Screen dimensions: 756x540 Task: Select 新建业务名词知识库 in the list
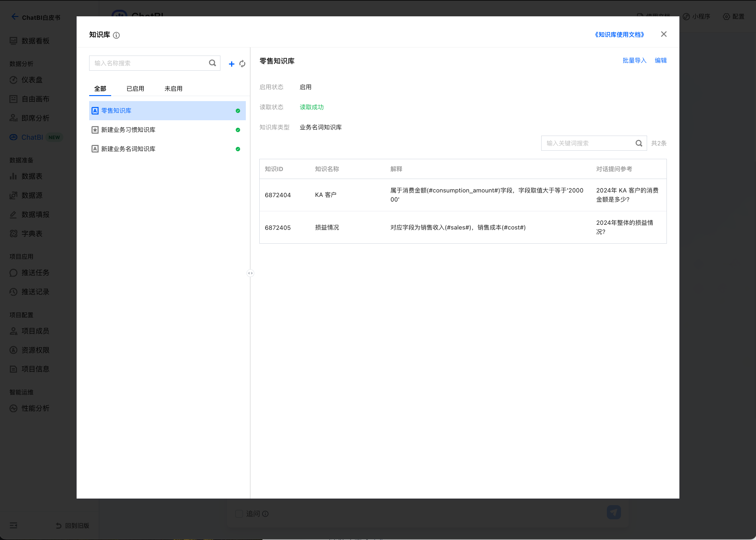pos(167,148)
